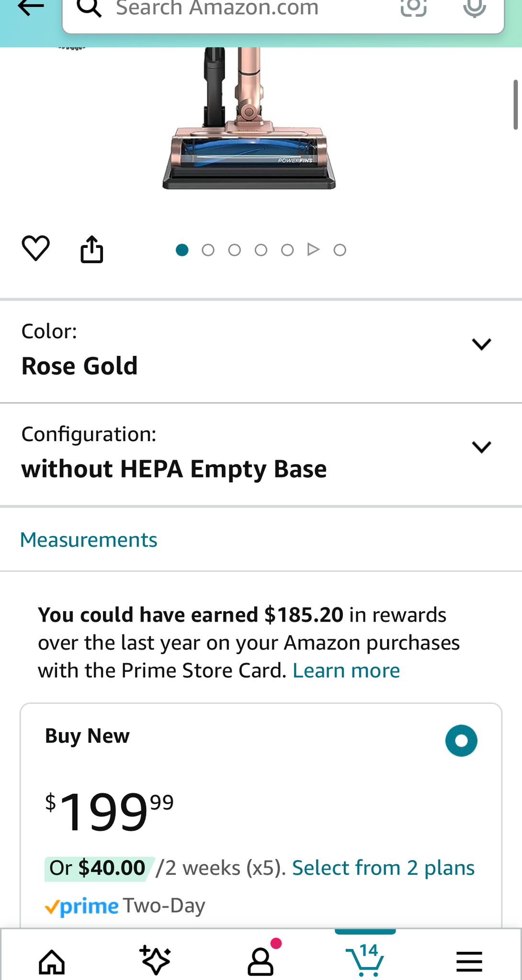Click Learn more about Prime Store Card
The image size is (522, 980).
click(346, 671)
